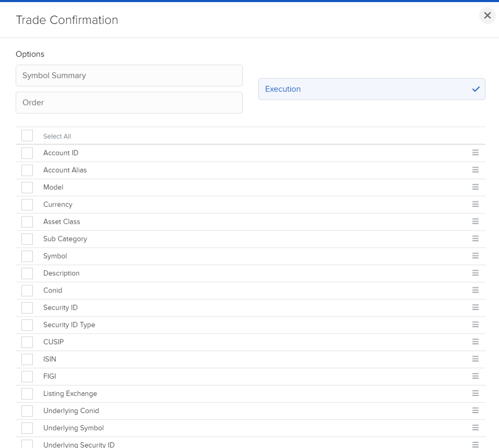Click the reorder handle in FIGI row
The width and height of the screenshot is (499, 448).
pos(475,376)
